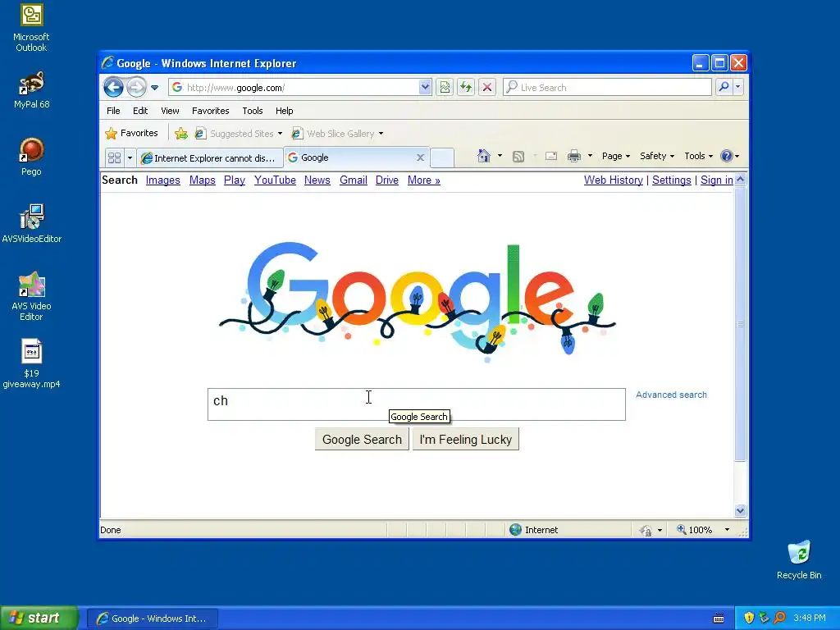This screenshot has width=840, height=630.
Task: Click the RSS Feeds icon
Action: click(x=518, y=157)
